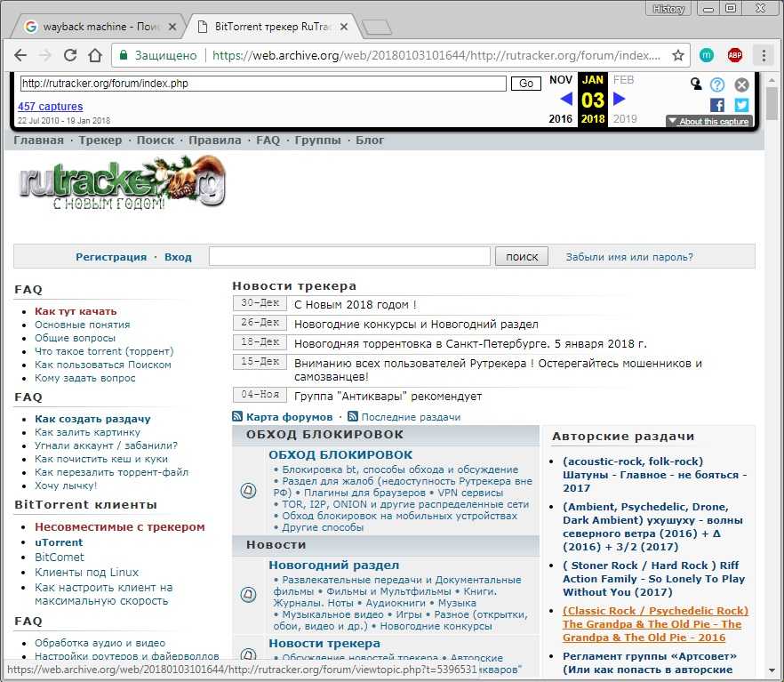Expand the About this capture panel
The image size is (784, 682).
coord(708,122)
